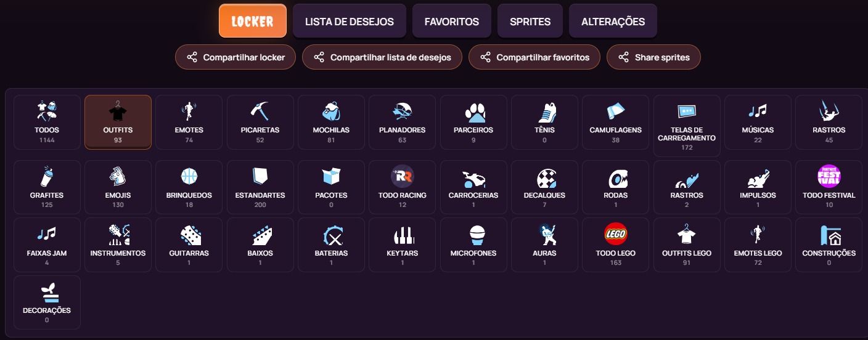This screenshot has width=868, height=340.
Task: Open the SPRITES tab
Action: point(530,22)
